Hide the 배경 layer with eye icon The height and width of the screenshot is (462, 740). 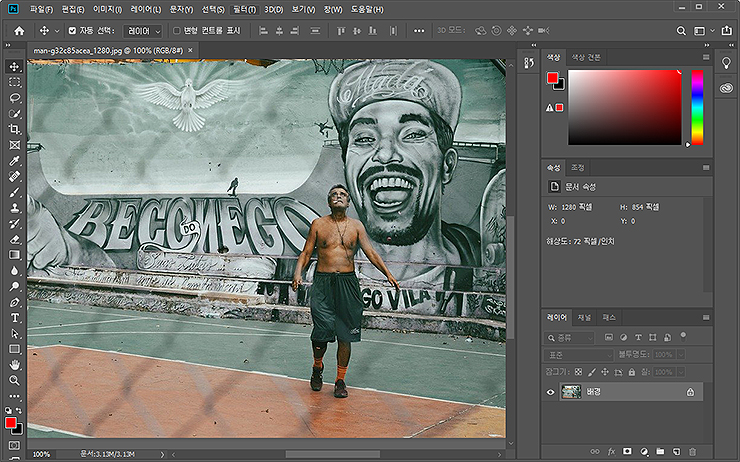point(550,392)
